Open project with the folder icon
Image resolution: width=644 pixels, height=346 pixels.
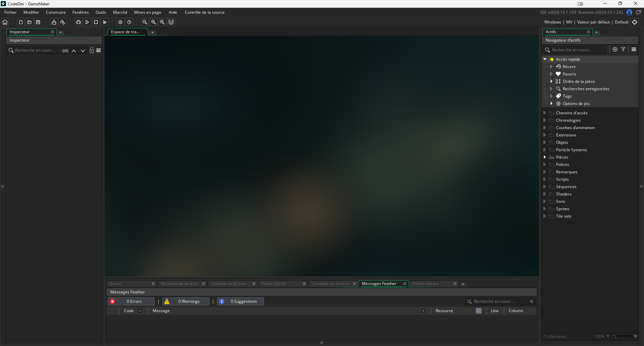pos(30,22)
